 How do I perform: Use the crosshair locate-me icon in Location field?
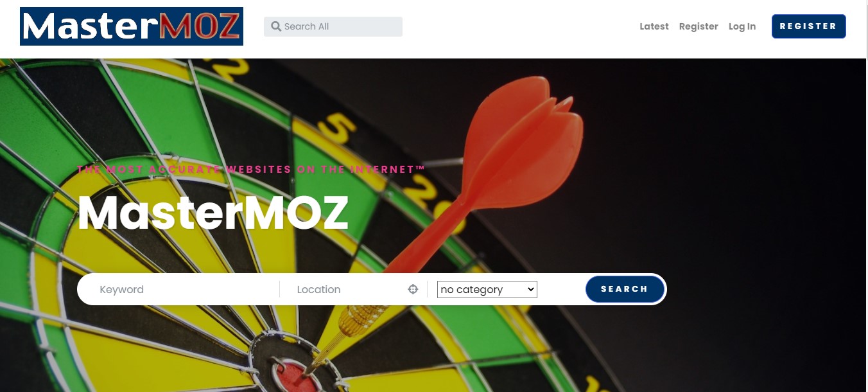pos(413,289)
